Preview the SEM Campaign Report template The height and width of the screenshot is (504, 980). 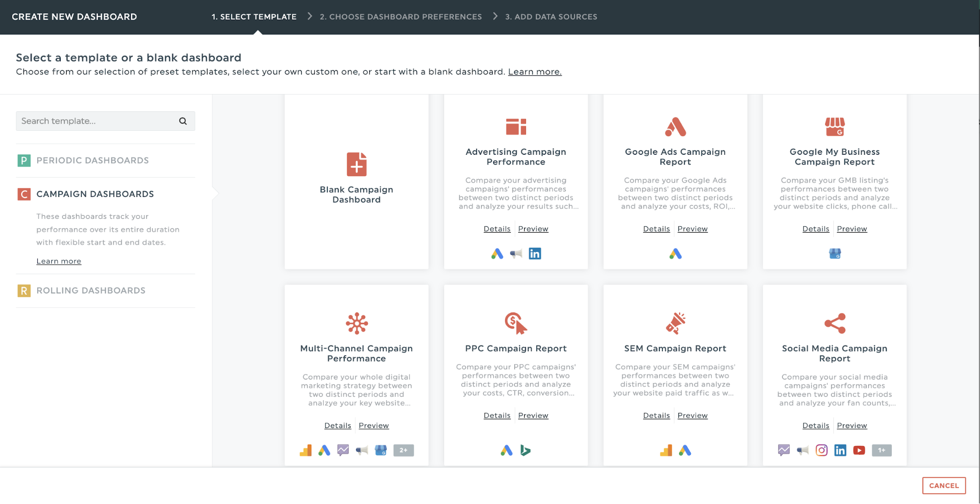(692, 415)
